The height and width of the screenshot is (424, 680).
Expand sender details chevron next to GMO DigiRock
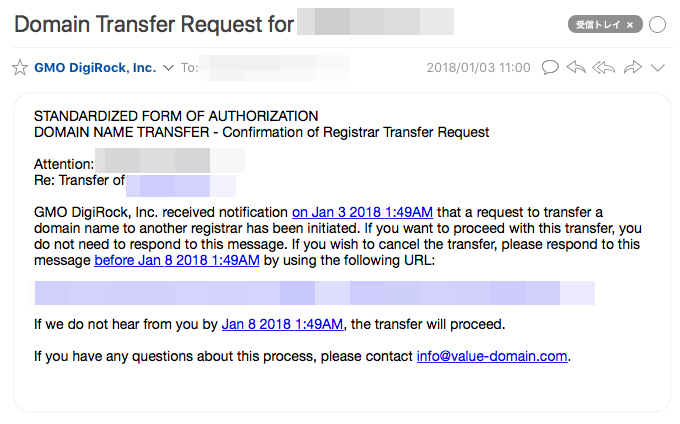click(168, 68)
